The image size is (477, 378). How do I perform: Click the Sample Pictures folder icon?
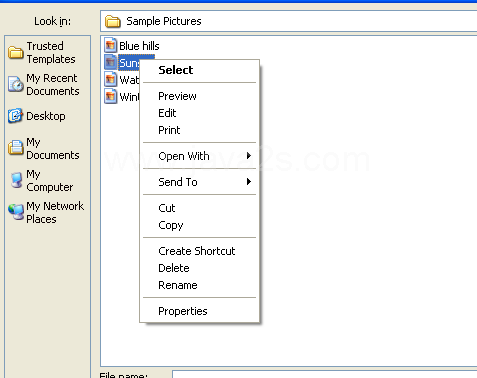click(113, 21)
